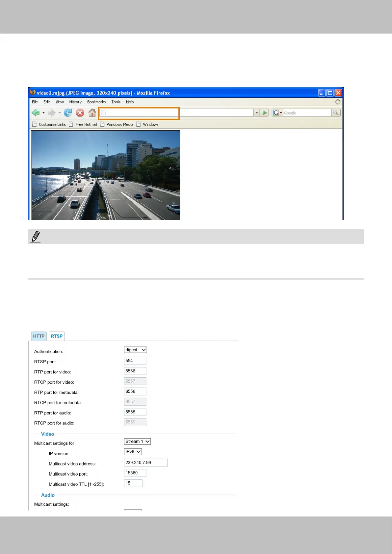Screen dimensions: 392x554
Task: Maximize the Firefox window
Action: [330, 93]
